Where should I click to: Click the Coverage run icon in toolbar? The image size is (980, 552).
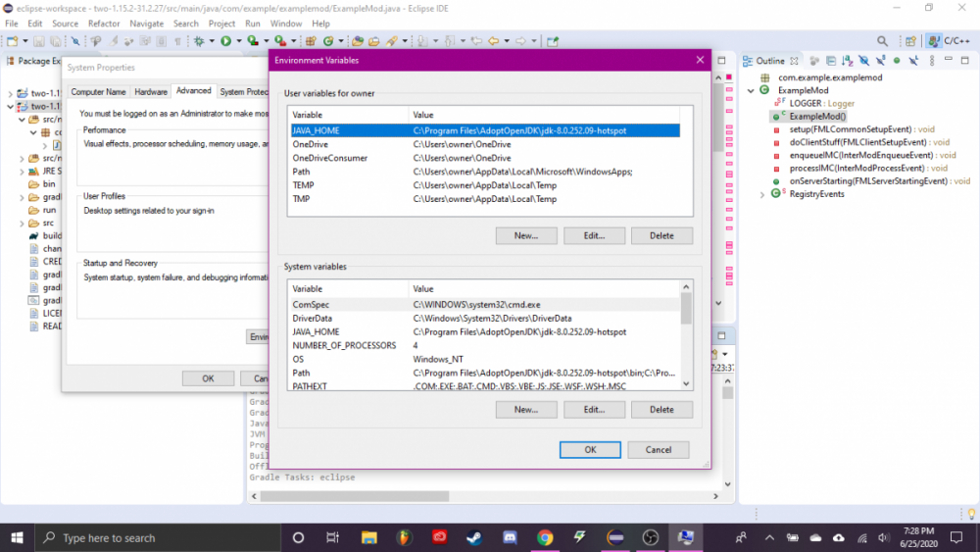pyautogui.click(x=253, y=41)
